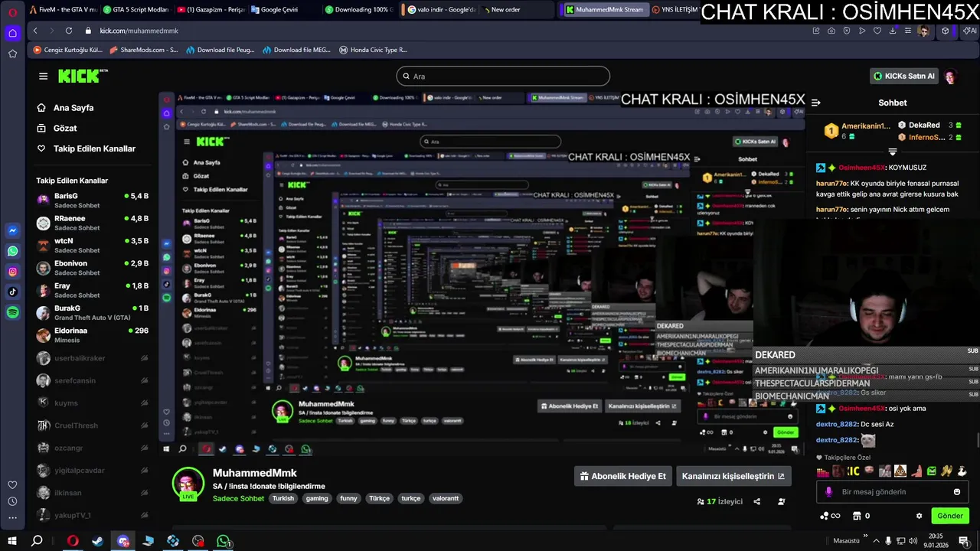Click the KICKs Satın Al button
Viewport: 980px width, 551px height.
click(904, 77)
